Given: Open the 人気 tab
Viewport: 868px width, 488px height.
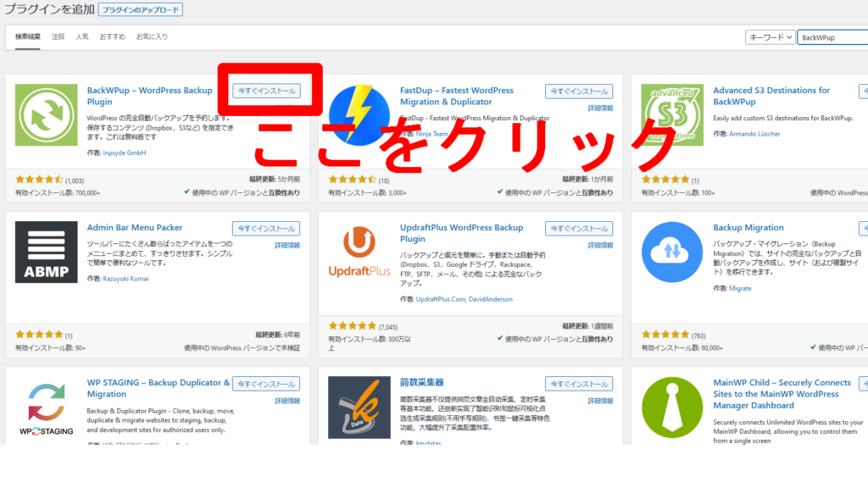Looking at the screenshot, I should (82, 36).
